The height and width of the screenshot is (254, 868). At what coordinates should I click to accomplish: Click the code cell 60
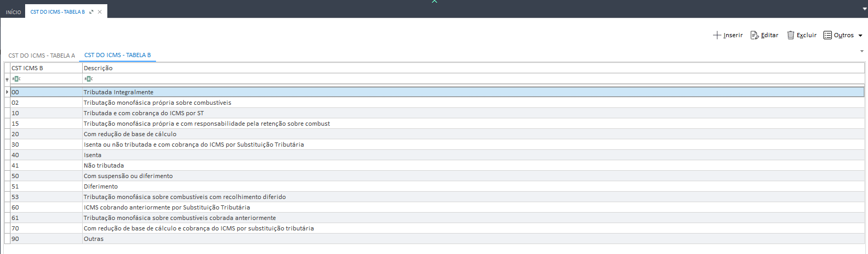point(46,207)
